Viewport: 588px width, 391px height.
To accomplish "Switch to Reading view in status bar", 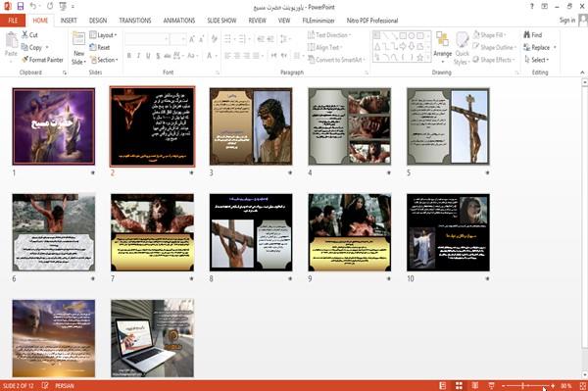I will [x=474, y=386].
